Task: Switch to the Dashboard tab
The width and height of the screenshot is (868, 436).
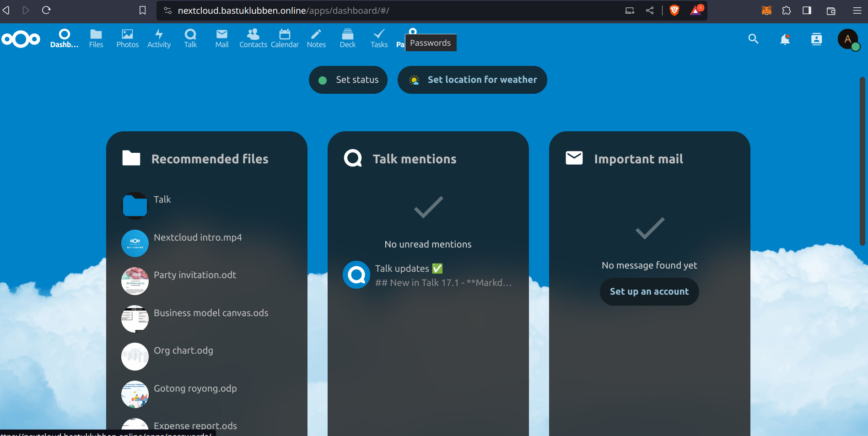Action: (x=64, y=38)
